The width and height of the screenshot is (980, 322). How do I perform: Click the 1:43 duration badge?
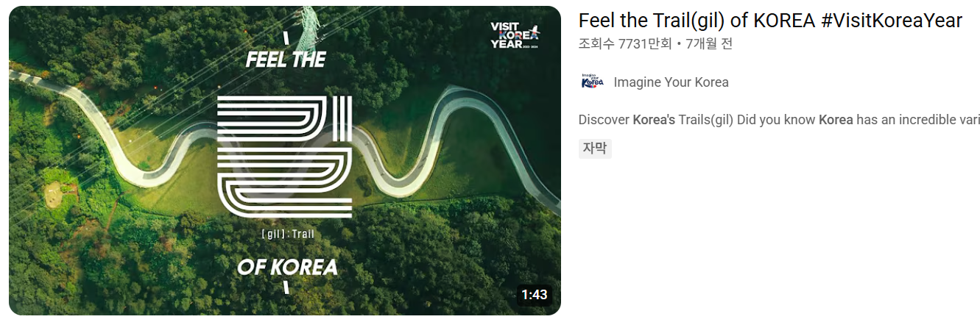click(535, 295)
